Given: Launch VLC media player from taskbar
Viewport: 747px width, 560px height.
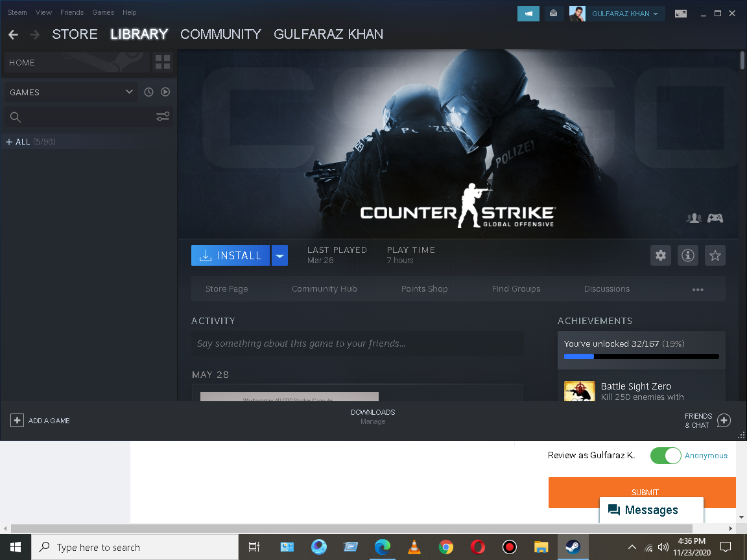Looking at the screenshot, I should [414, 547].
